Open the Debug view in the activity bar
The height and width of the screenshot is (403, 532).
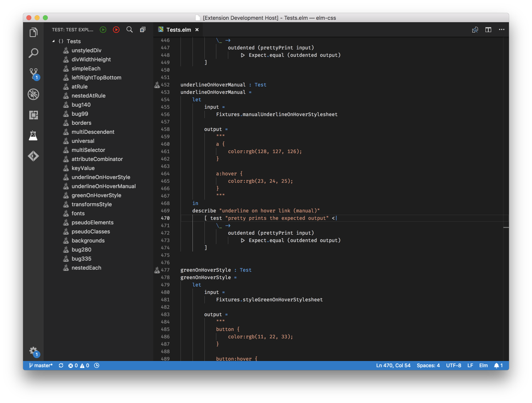pyautogui.click(x=33, y=94)
